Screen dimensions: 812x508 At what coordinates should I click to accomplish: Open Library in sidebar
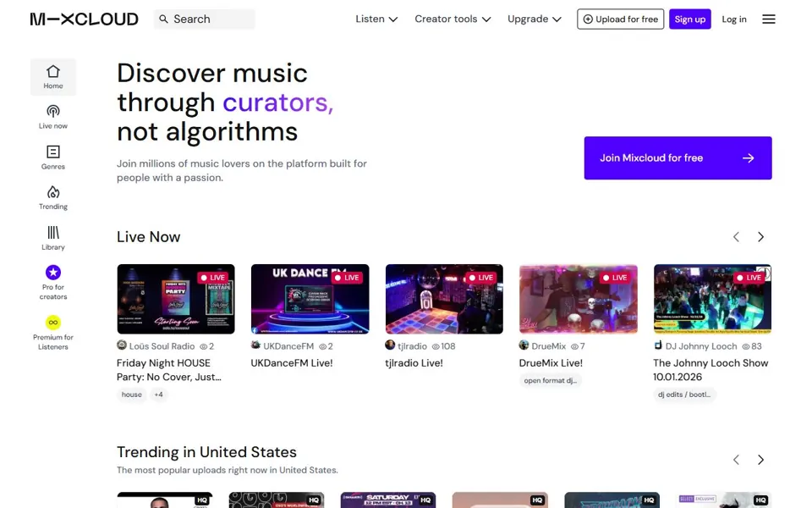(52, 238)
